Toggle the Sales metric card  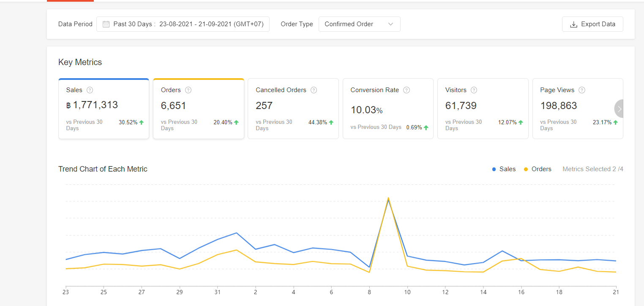(x=104, y=109)
